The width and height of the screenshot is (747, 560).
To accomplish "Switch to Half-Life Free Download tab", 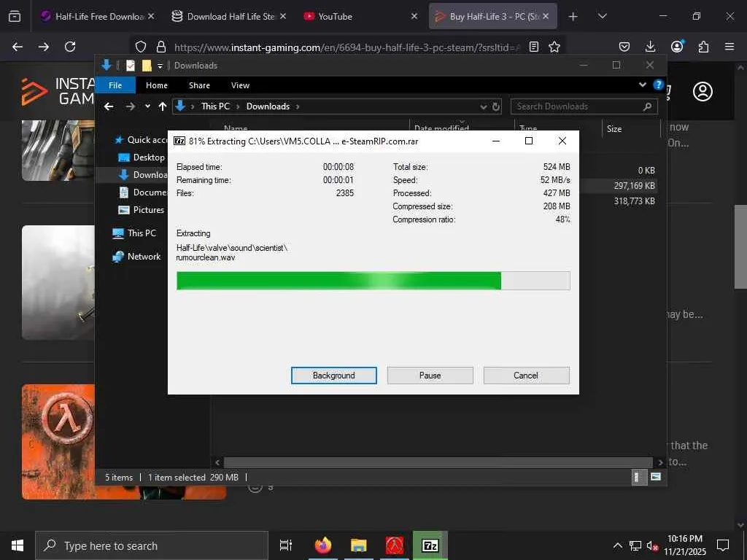I will 98,16.
